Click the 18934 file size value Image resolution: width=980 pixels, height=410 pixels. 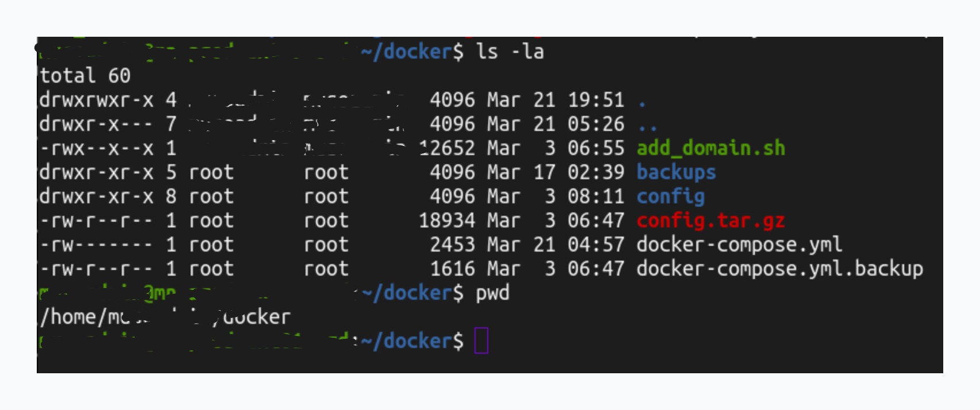446,221
